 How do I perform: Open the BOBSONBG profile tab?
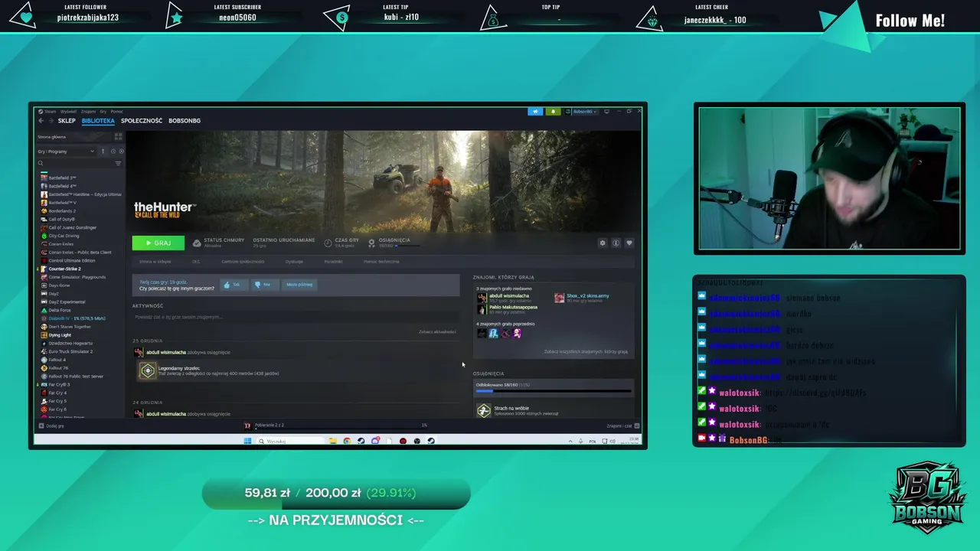point(185,121)
